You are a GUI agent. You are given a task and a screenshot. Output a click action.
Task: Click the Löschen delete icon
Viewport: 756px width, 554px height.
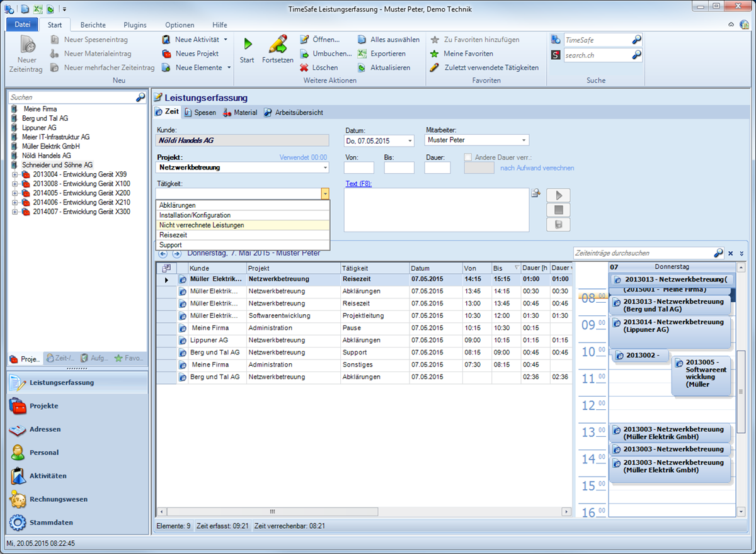coord(304,67)
